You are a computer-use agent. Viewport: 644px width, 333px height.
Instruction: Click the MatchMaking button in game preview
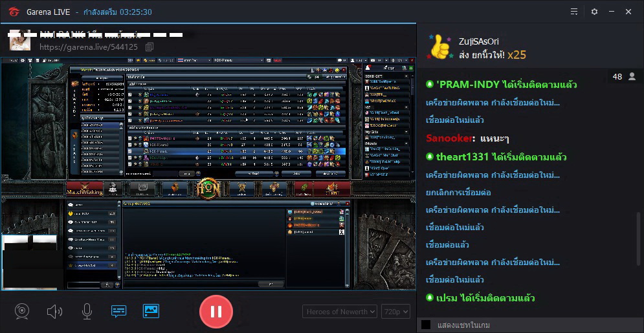coord(85,189)
